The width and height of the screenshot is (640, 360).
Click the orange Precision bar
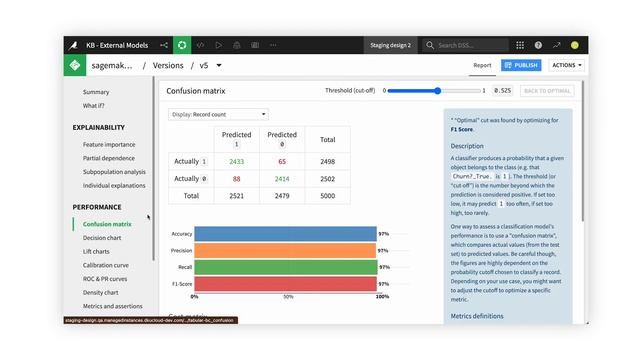[x=285, y=251]
